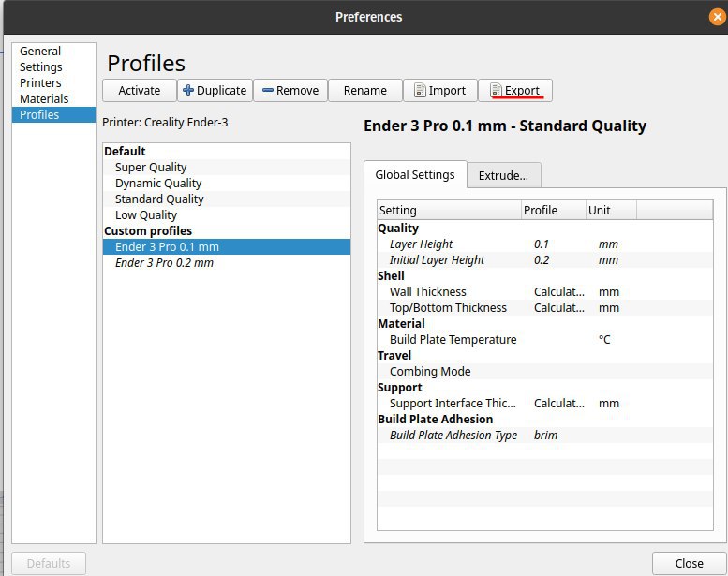Click the Layer Height value 0.1
This screenshot has width=728, height=576.
pyautogui.click(x=542, y=244)
